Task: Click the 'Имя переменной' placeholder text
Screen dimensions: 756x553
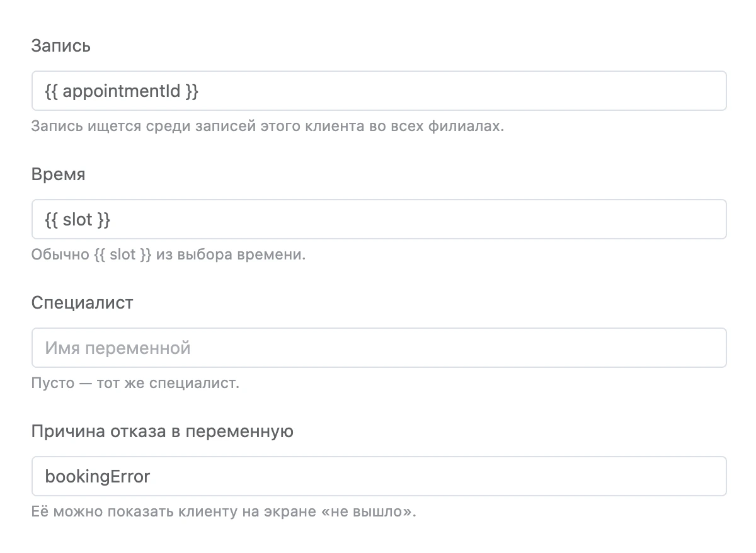Action: 118,348
